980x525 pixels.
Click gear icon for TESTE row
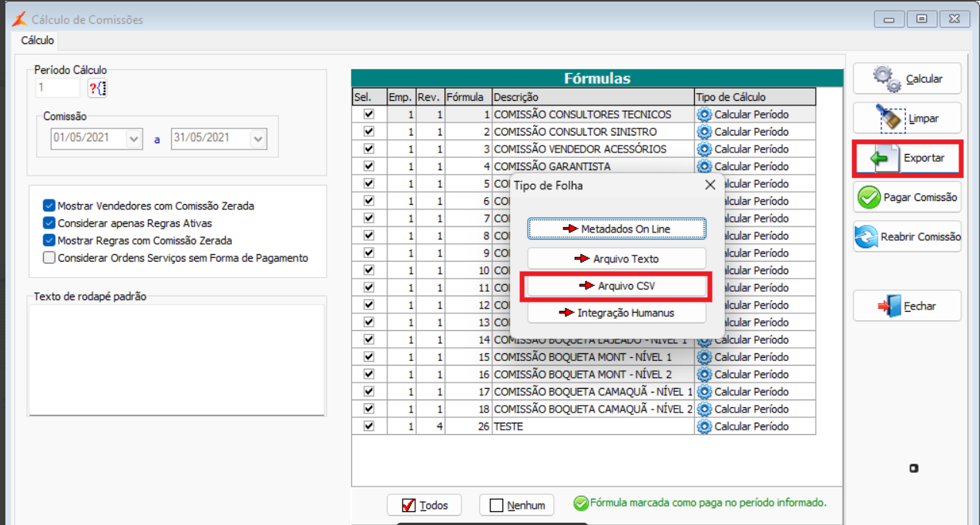[704, 426]
